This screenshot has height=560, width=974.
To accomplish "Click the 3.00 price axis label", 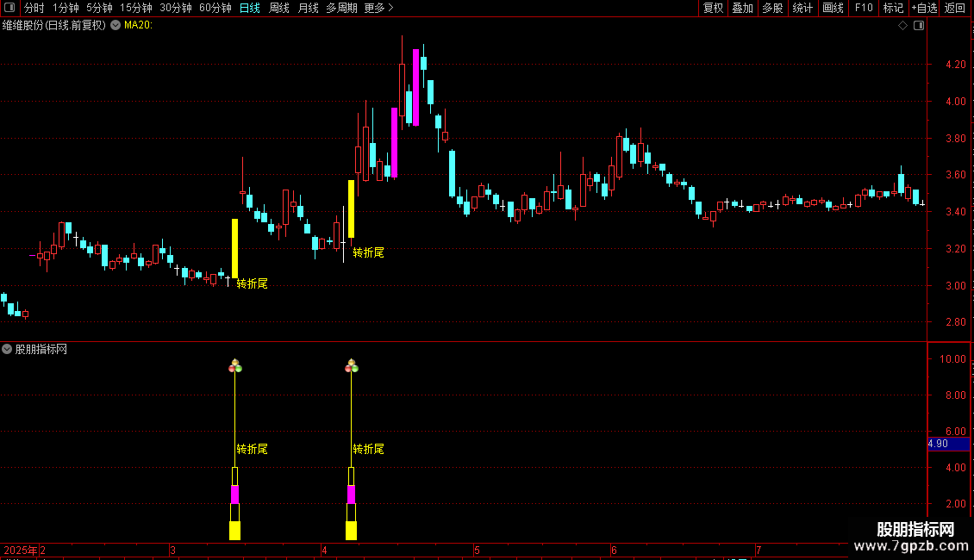I will pyautogui.click(x=955, y=286).
